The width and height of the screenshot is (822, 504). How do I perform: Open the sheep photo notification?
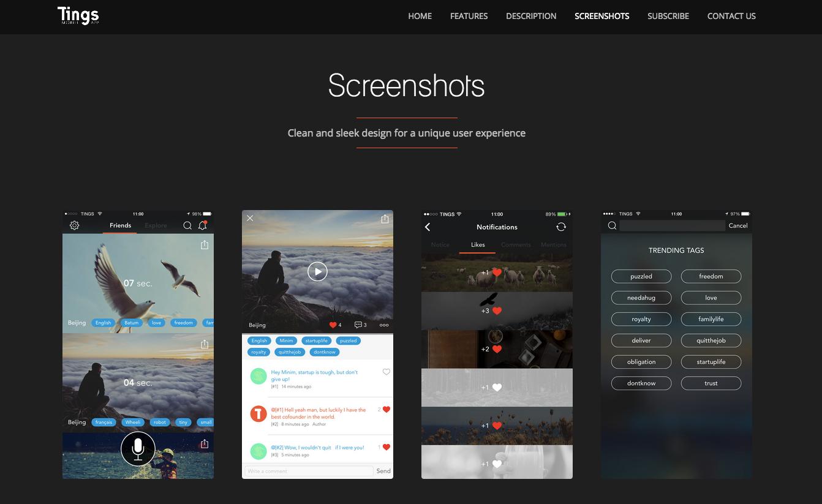tap(497, 273)
